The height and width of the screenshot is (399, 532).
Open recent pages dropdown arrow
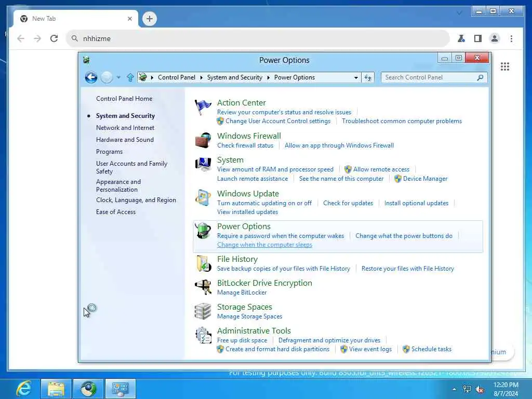pyautogui.click(x=118, y=78)
